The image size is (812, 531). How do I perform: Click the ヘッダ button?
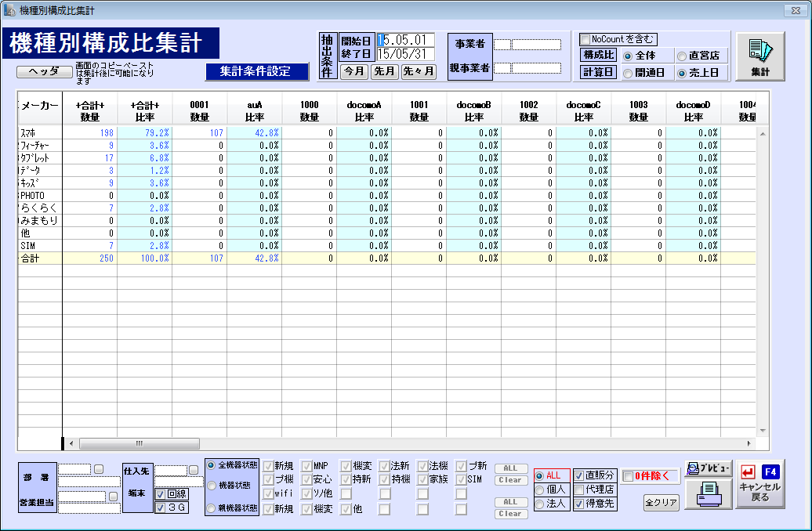pyautogui.click(x=44, y=71)
